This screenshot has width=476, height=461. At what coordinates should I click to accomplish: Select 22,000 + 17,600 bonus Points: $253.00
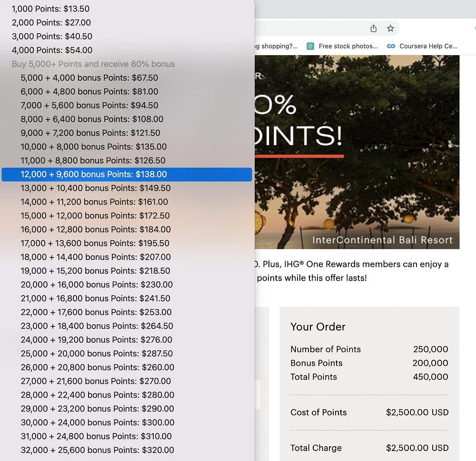pos(127,312)
